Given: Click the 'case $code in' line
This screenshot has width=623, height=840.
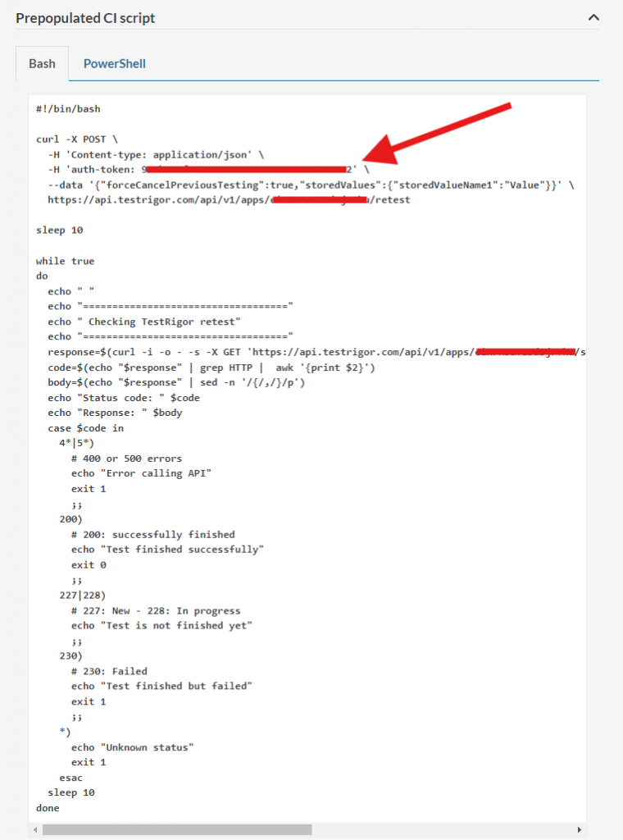Looking at the screenshot, I should [85, 428].
